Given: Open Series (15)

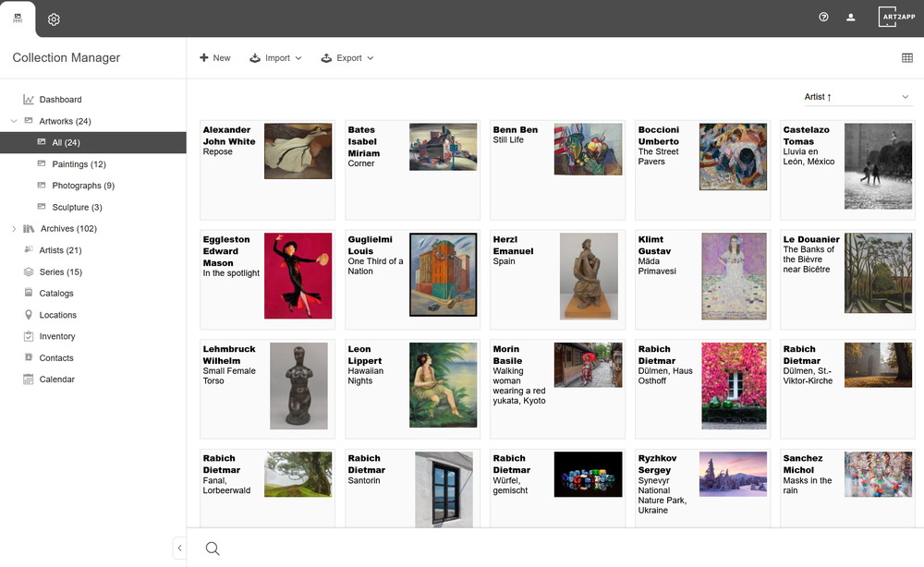Looking at the screenshot, I should tap(61, 272).
